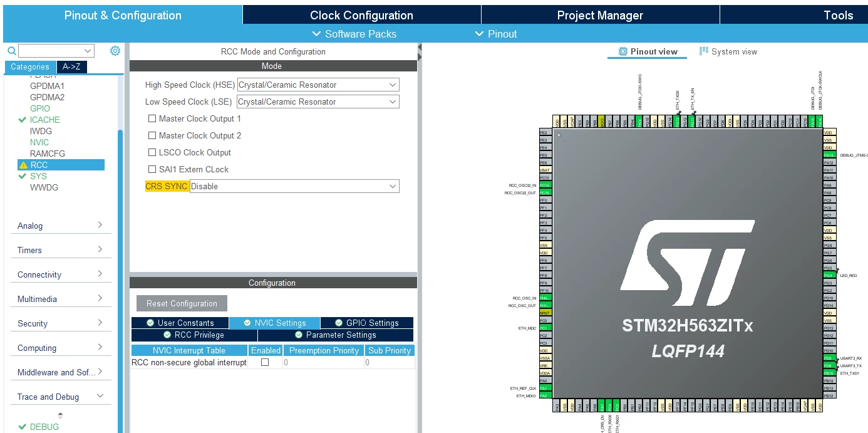Switch to the Clock Configuration tab

click(x=361, y=15)
